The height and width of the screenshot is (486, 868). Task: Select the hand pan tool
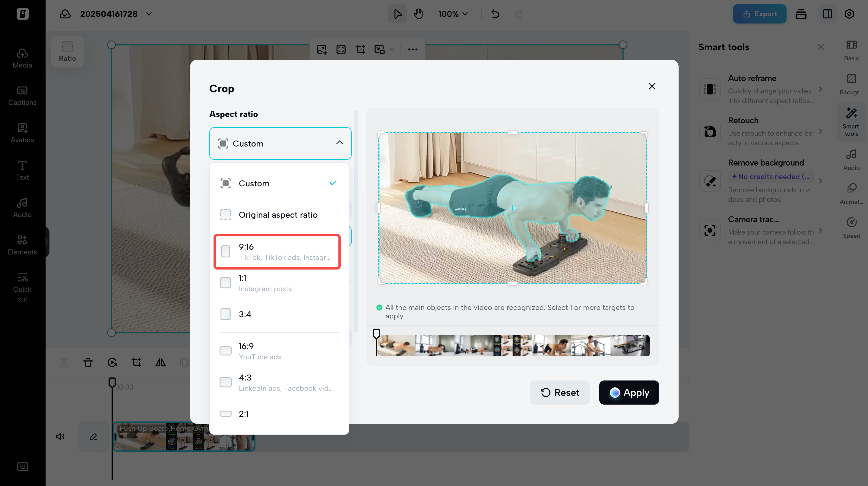[418, 14]
